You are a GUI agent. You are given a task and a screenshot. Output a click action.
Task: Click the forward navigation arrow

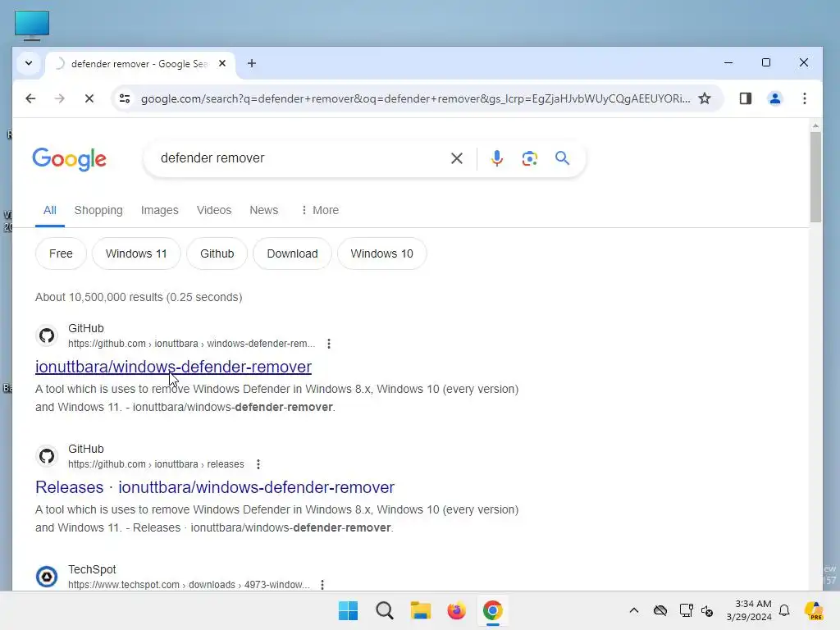pos(59,98)
